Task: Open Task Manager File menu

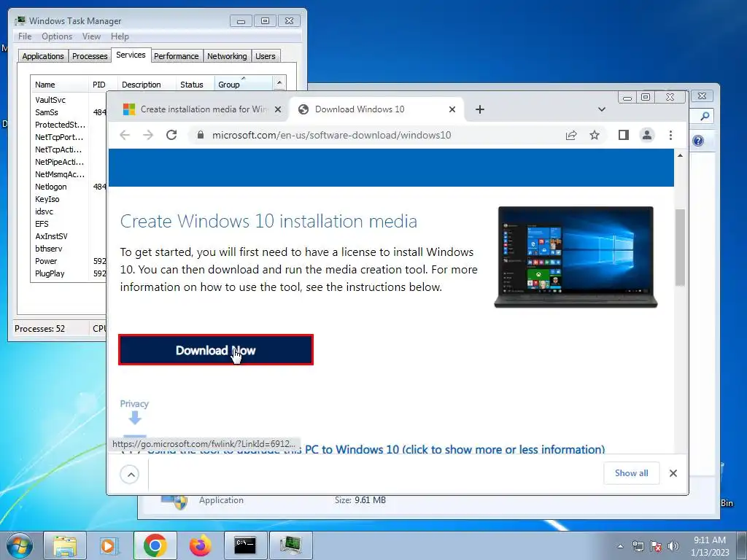Action: tap(25, 36)
